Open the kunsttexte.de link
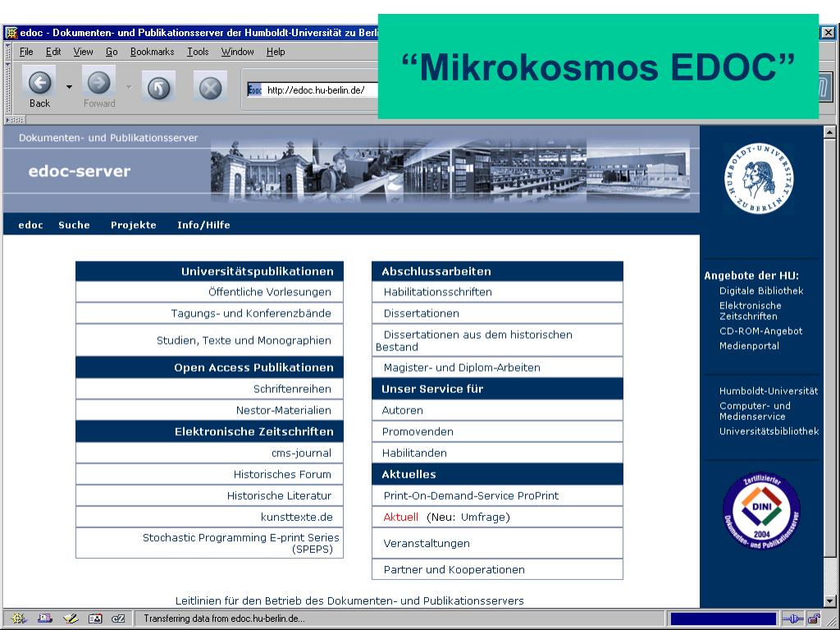The height and width of the screenshot is (630, 840). click(x=297, y=518)
